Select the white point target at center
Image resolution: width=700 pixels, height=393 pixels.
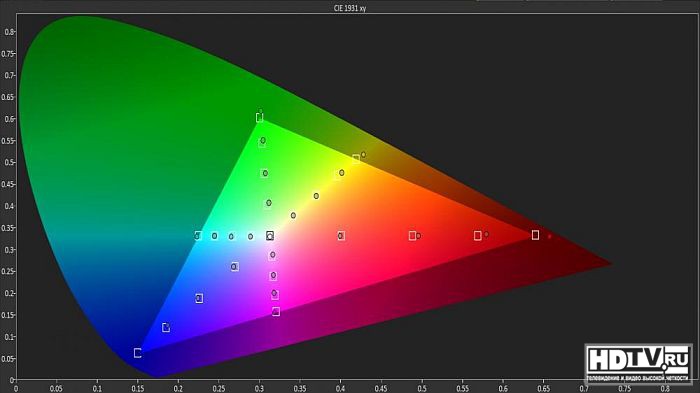point(270,236)
